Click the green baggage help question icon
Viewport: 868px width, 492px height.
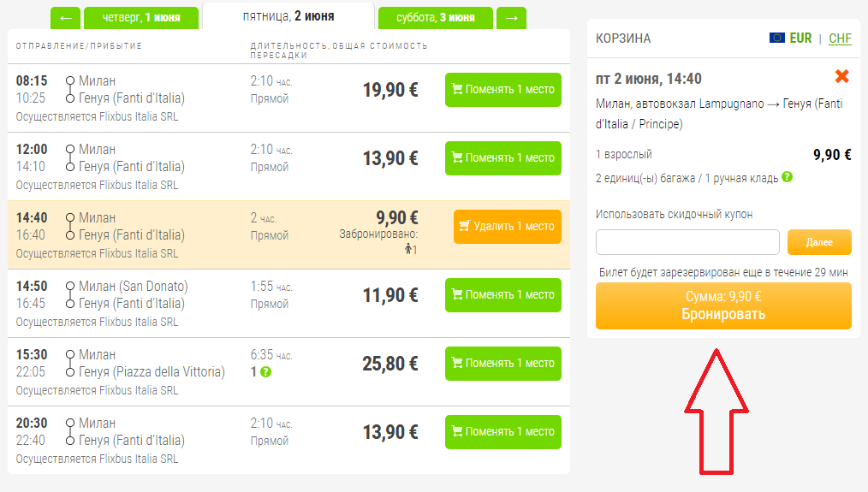click(787, 177)
